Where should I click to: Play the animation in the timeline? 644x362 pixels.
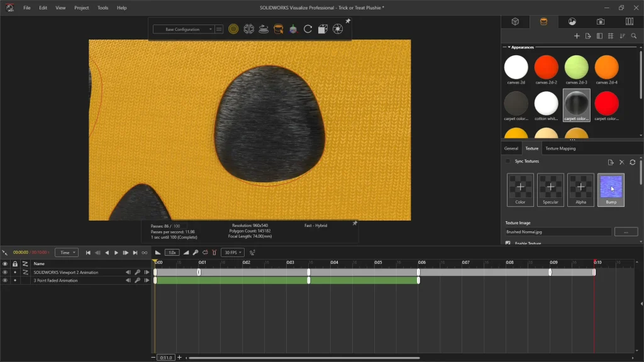[x=116, y=253]
